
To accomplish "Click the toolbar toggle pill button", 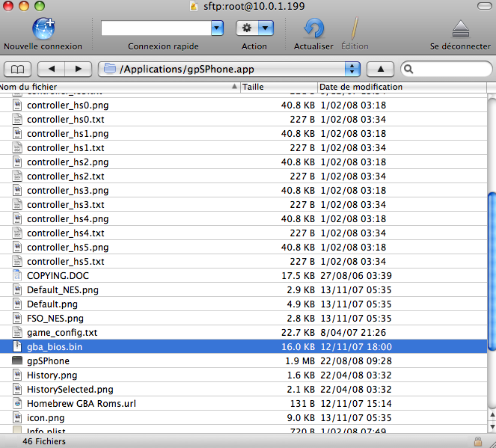I will (x=484, y=6).
